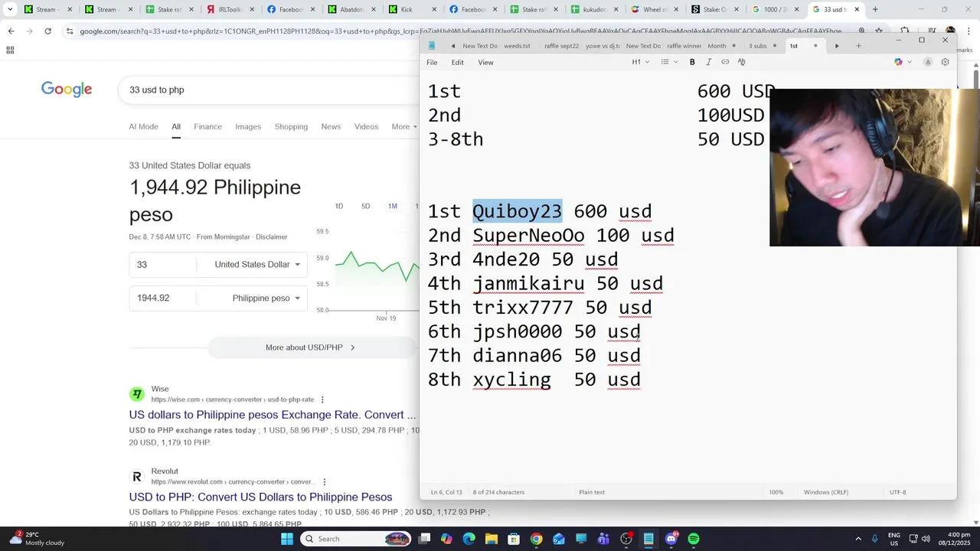
Task: Open Discord from the taskbar
Action: [671, 539]
